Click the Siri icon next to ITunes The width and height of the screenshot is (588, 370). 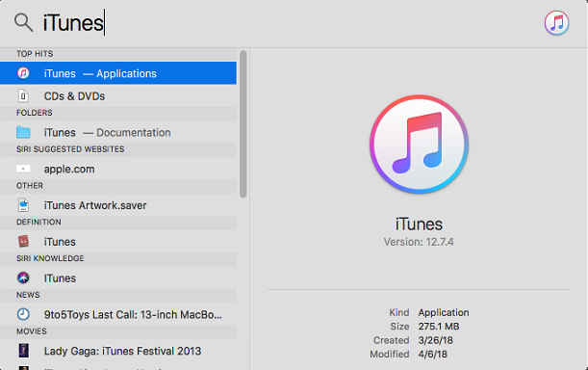tap(23, 277)
